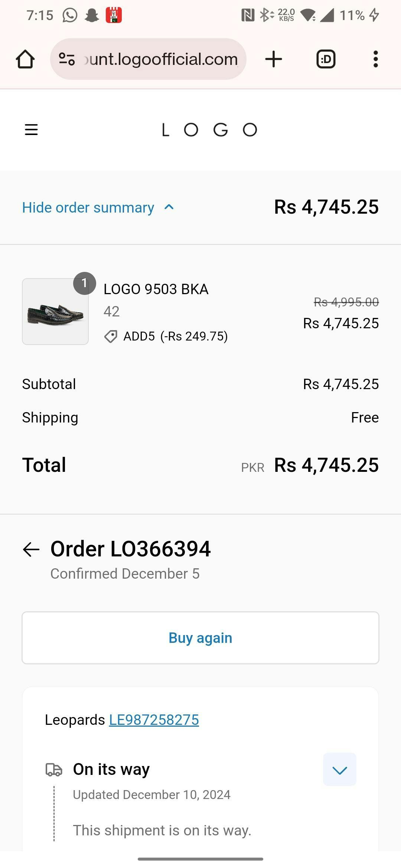Image resolution: width=401 pixels, height=868 pixels.
Task: Tap the WhatsApp notification icon
Action: click(70, 15)
